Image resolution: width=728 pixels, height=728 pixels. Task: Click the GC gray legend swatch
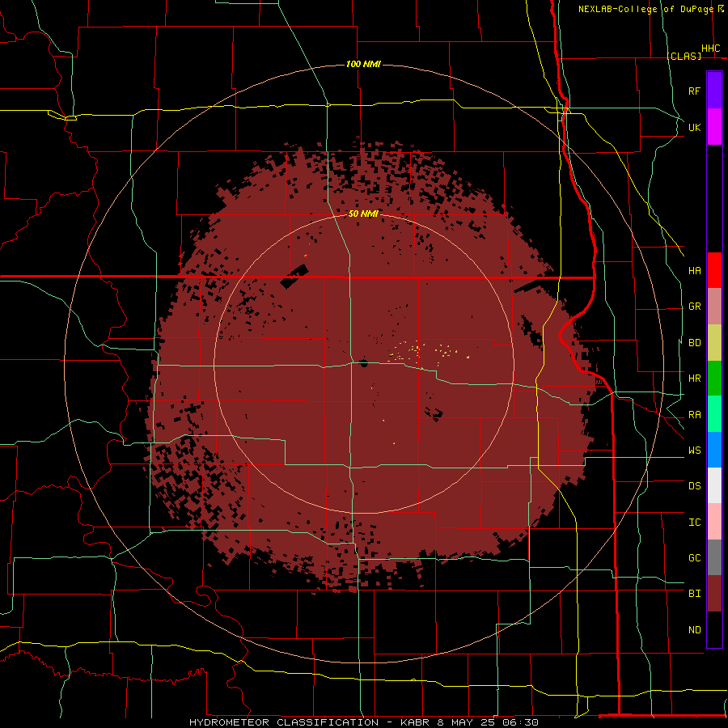point(714,557)
